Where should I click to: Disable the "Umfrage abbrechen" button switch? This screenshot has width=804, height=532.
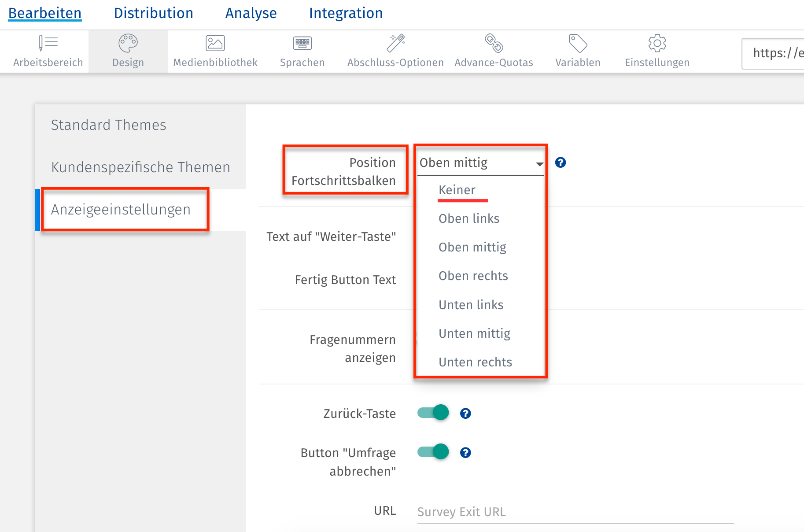(434, 452)
